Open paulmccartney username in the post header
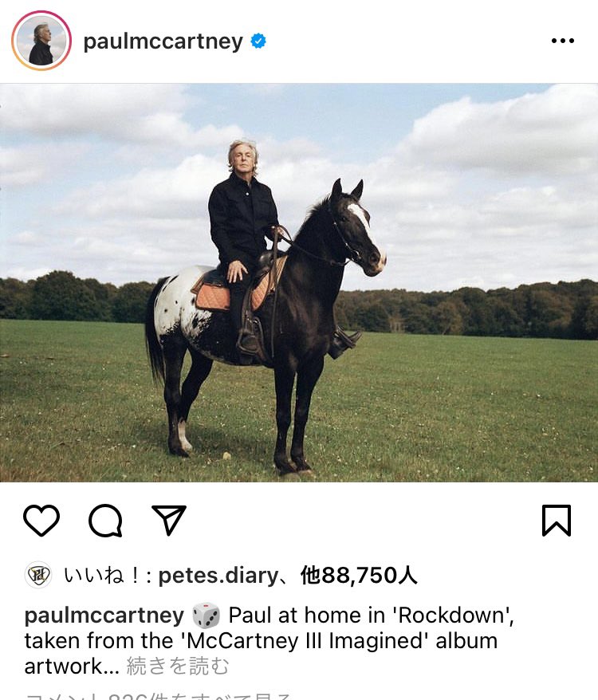The image size is (598, 700). point(163,42)
